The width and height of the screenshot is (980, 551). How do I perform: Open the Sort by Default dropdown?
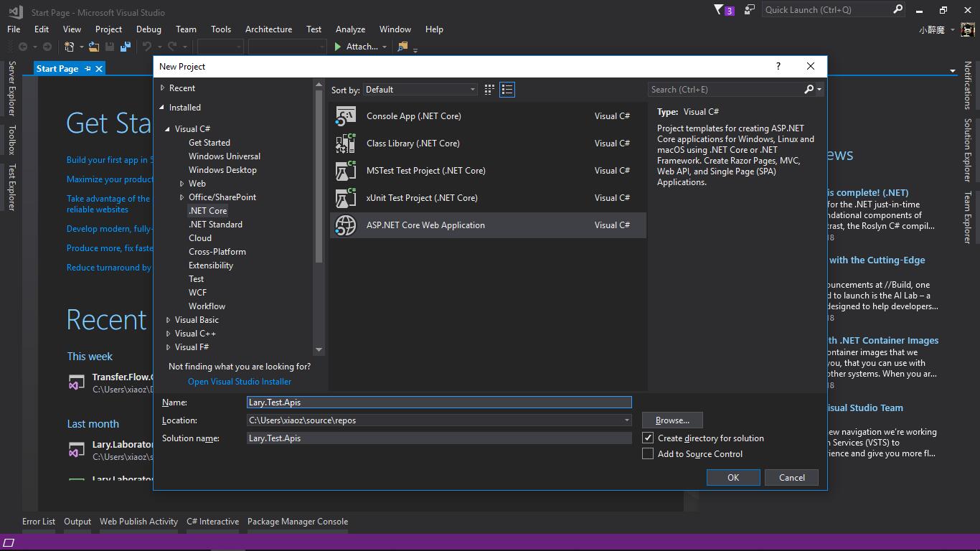click(x=420, y=90)
